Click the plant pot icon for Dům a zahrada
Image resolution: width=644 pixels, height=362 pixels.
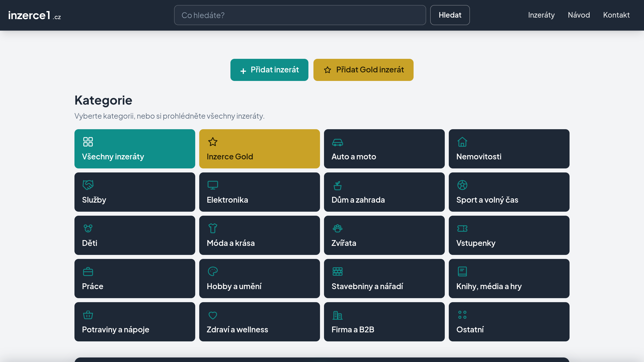coord(338,186)
